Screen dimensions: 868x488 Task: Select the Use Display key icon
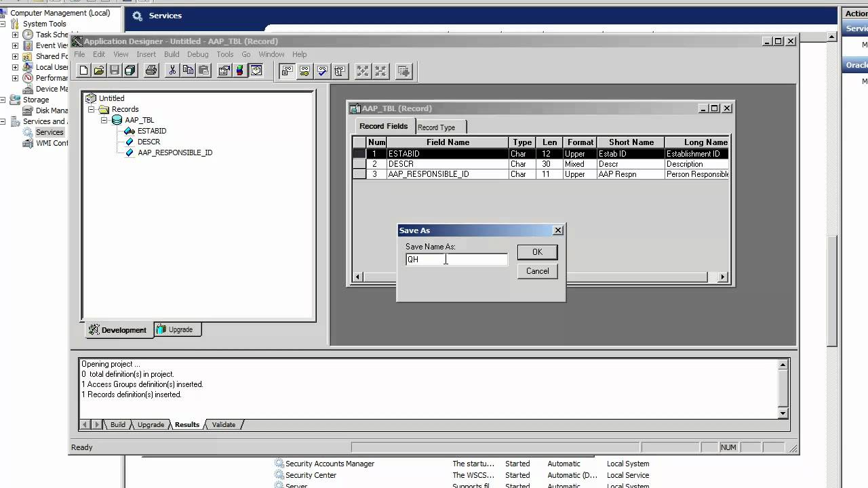tap(305, 70)
